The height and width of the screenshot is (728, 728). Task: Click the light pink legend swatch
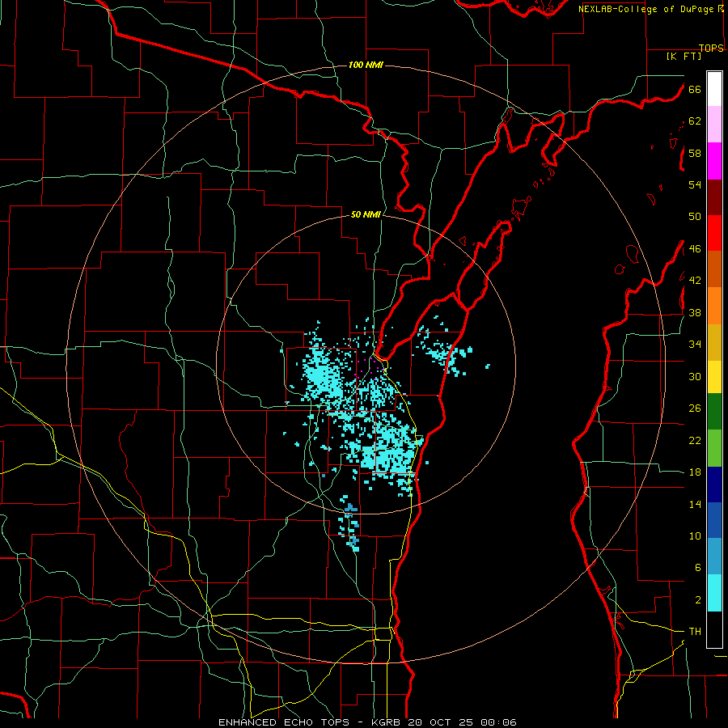pyautogui.click(x=714, y=124)
